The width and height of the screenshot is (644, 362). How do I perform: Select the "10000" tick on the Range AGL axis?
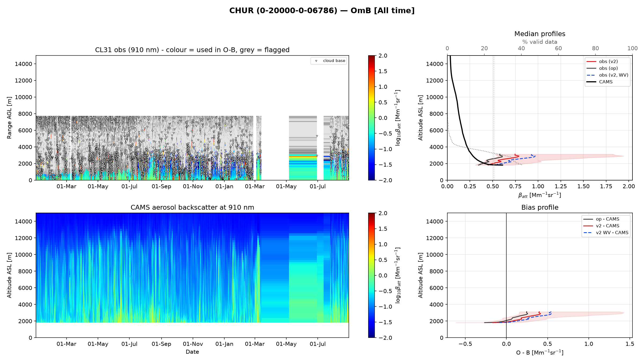click(24, 97)
